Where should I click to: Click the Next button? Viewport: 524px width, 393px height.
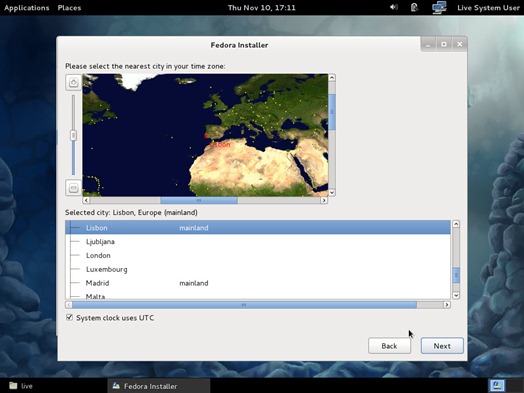[442, 346]
